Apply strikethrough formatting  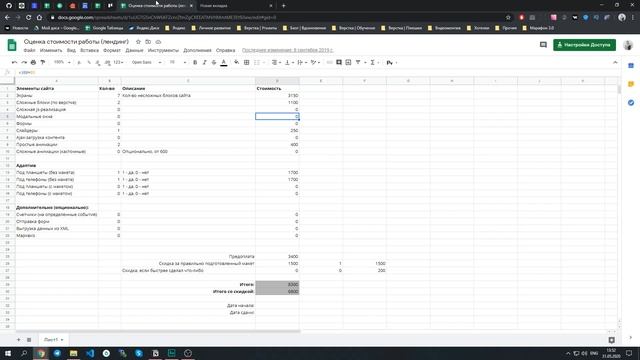tap(214, 62)
